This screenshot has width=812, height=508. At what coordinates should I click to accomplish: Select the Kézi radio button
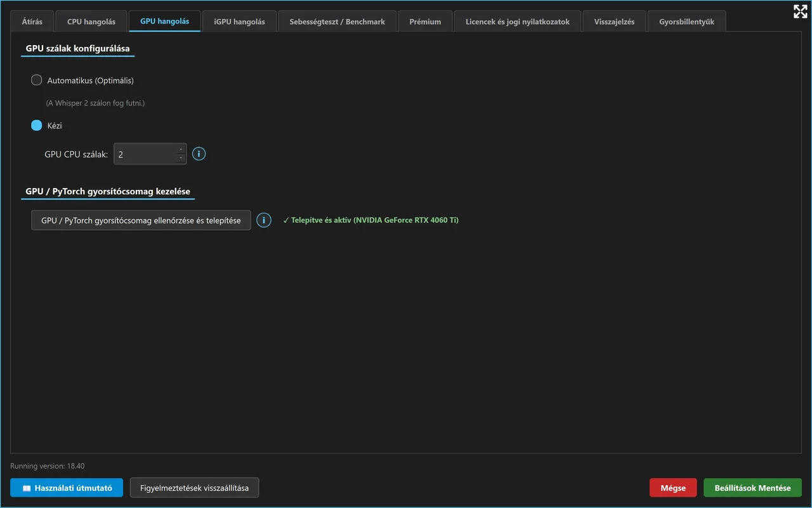point(37,126)
